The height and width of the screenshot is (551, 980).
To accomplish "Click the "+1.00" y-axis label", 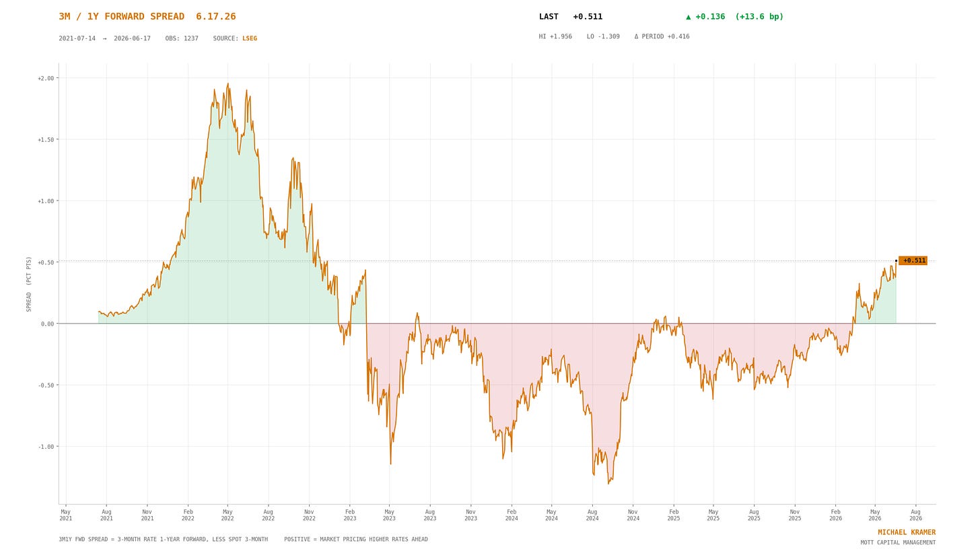I will tap(46, 200).
